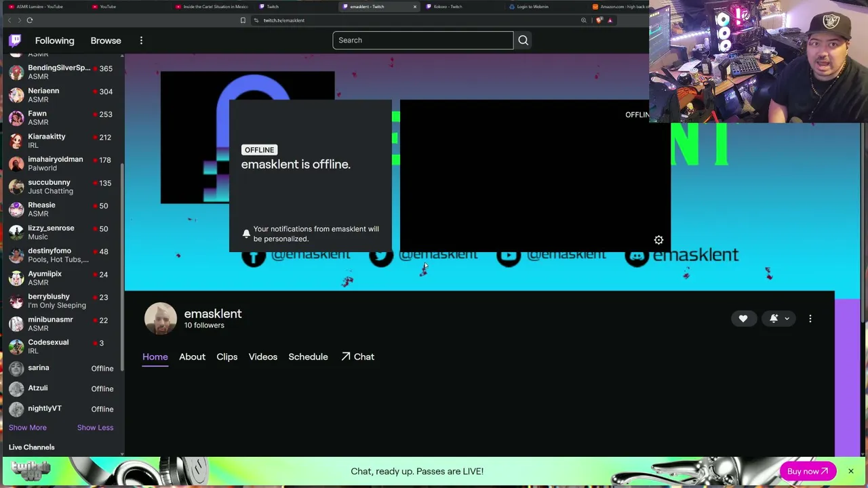The width and height of the screenshot is (868, 488).
Task: Click the 'emasklent is offline.' message
Action: pyautogui.click(x=296, y=164)
